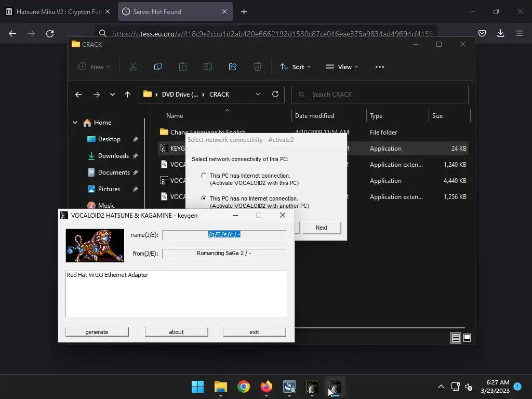
Task: Reload the Firefox page
Action: tap(50, 34)
